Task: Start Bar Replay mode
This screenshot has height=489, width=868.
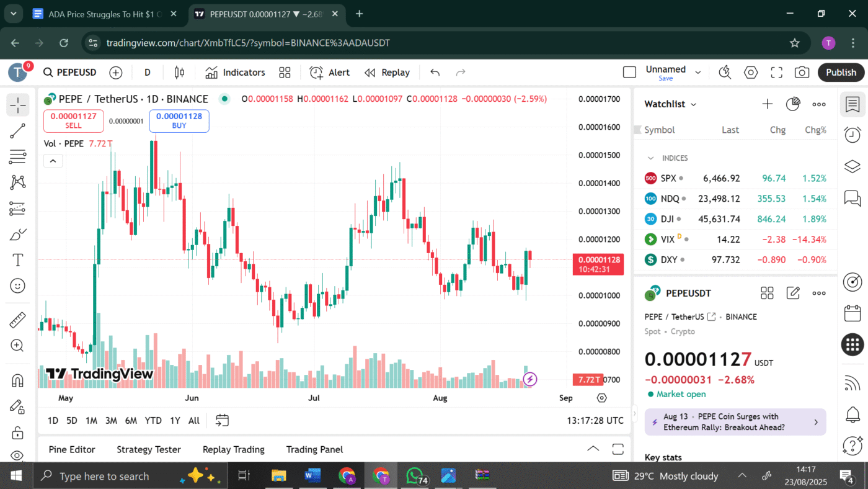Action: click(x=387, y=73)
